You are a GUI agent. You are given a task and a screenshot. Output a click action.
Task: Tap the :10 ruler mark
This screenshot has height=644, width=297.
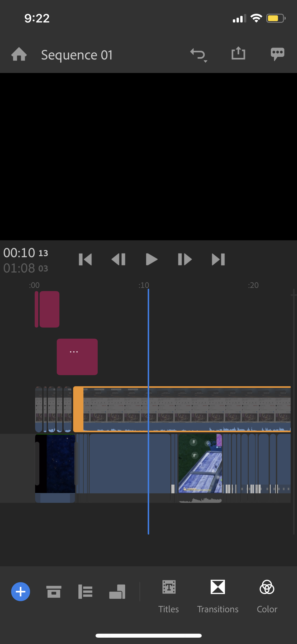144,285
